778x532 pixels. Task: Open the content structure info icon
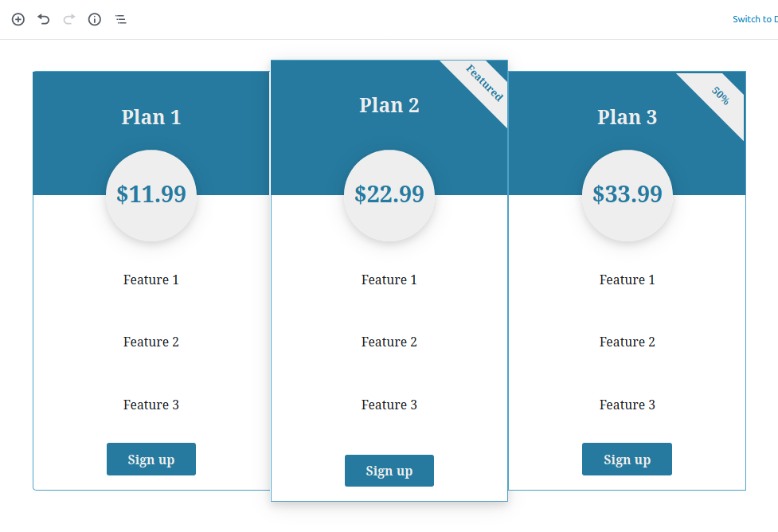pos(95,19)
